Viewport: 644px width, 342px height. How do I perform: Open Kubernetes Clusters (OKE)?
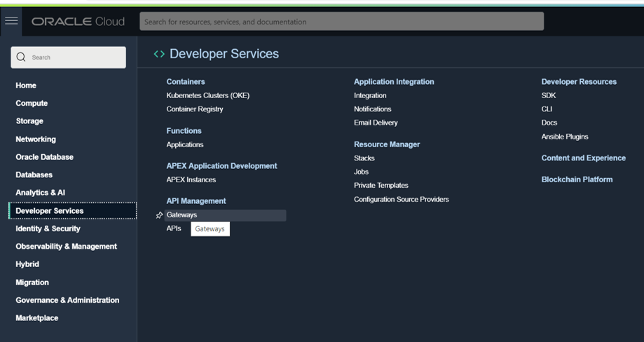click(208, 95)
